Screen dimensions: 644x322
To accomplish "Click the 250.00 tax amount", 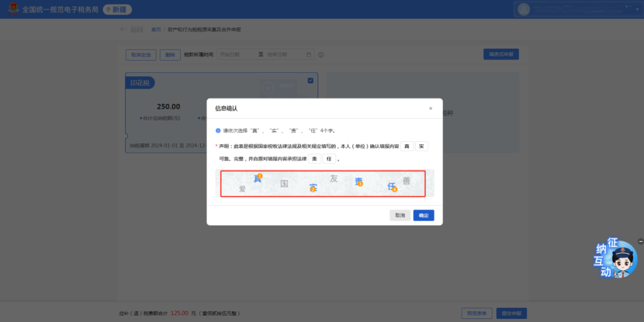I will click(x=168, y=107).
